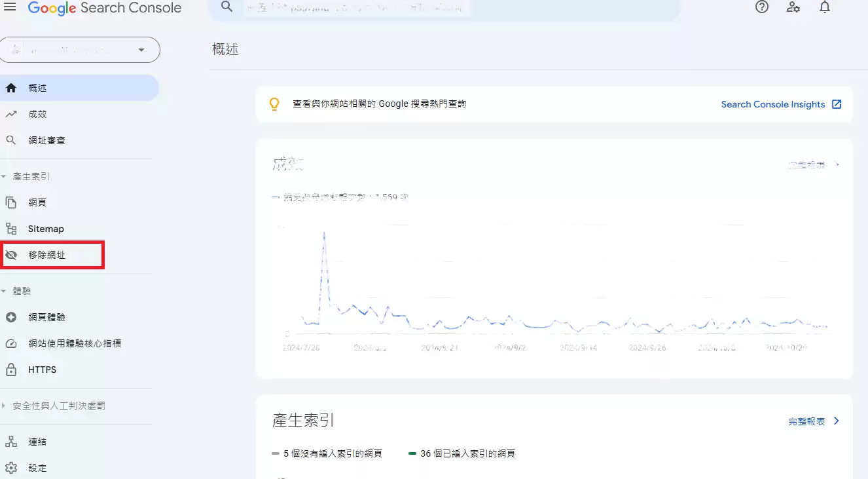Click the 產生索引 card heading

[303, 420]
